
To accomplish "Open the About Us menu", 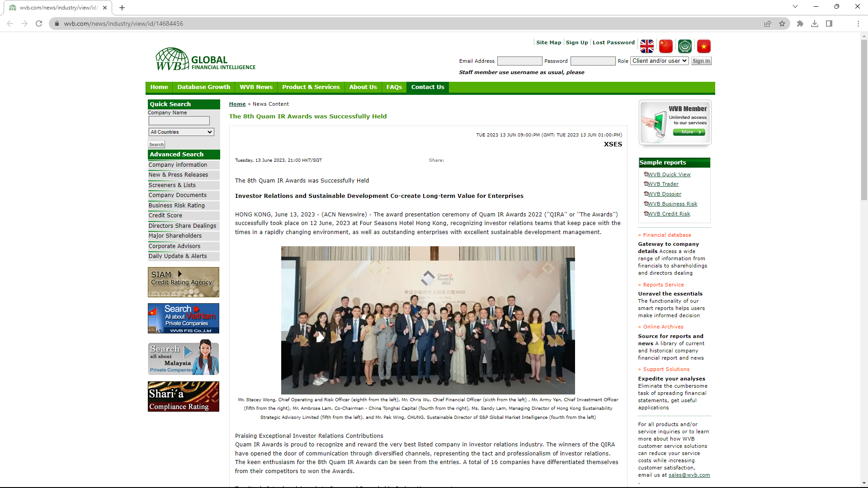I will 363,87.
